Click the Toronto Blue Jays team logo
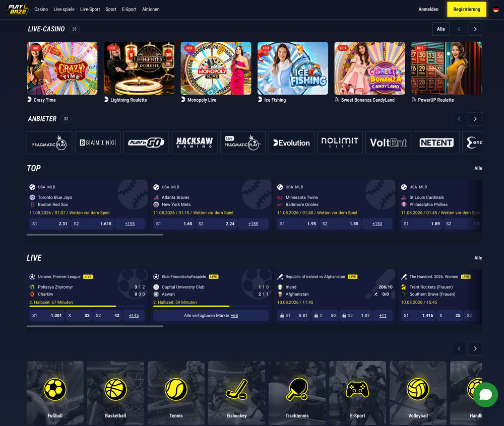 tap(32, 197)
